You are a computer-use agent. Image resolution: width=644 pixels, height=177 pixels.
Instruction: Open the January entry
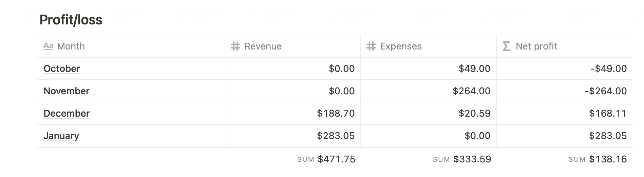coord(61,136)
